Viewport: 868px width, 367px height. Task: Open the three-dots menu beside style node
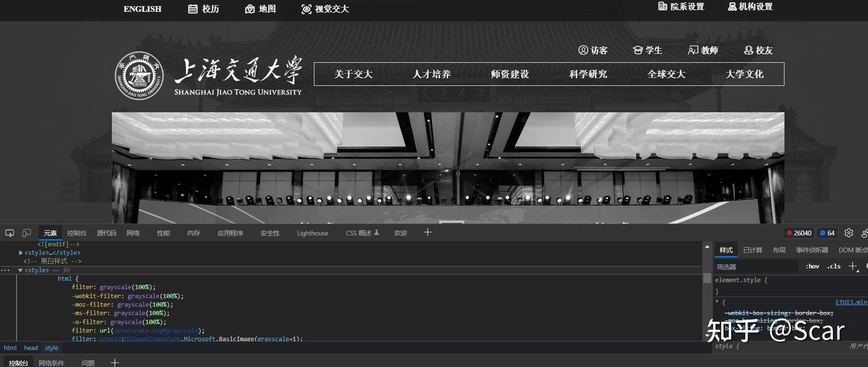5,270
